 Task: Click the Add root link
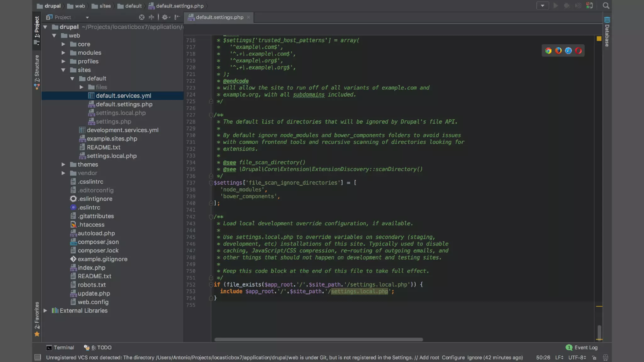(x=429, y=358)
